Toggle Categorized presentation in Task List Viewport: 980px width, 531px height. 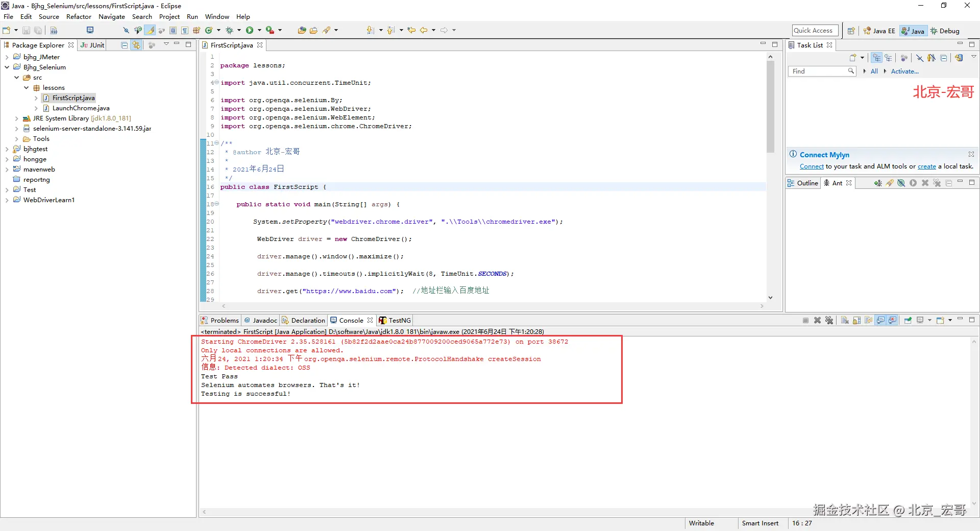(877, 58)
